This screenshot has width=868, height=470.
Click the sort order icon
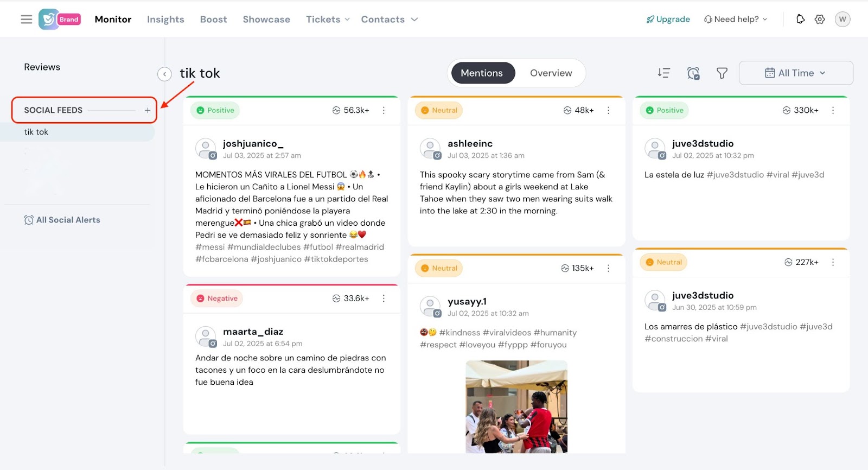[x=663, y=73]
